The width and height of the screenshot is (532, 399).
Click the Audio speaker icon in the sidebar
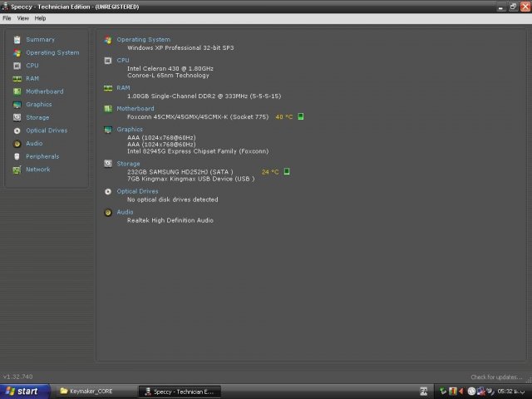click(x=17, y=143)
